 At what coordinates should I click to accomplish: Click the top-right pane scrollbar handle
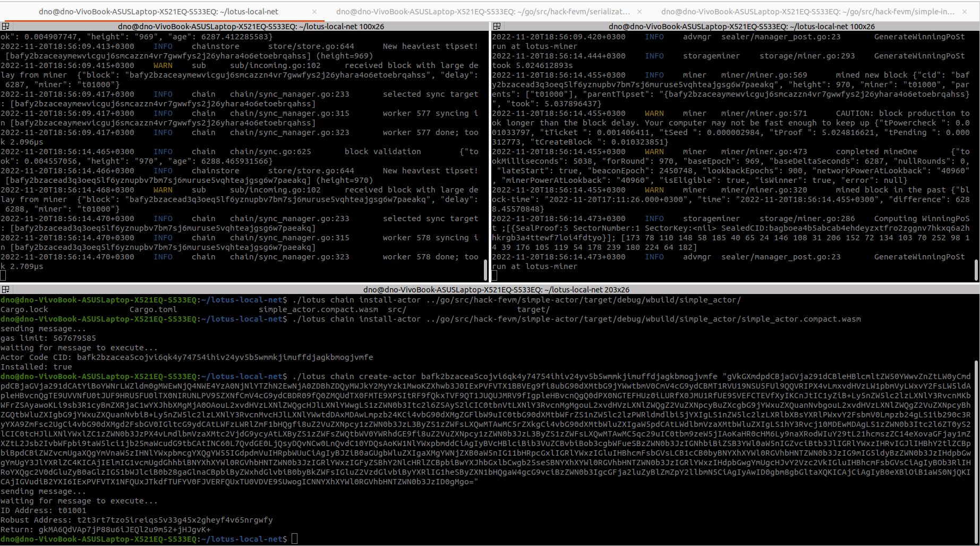[x=976, y=270]
